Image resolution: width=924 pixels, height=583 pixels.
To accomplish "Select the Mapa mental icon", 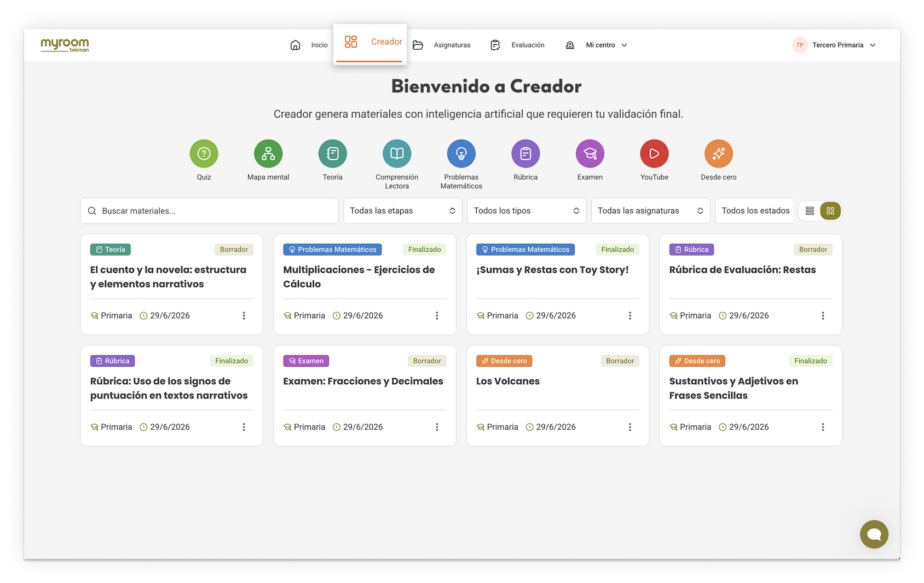I will (268, 154).
